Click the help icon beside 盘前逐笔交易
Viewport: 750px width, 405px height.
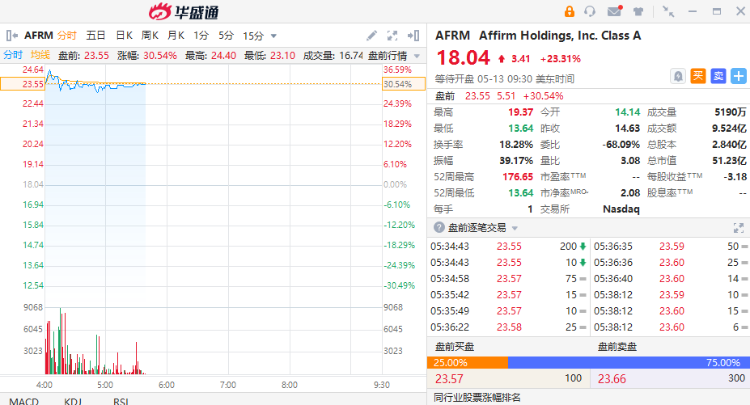click(438, 228)
